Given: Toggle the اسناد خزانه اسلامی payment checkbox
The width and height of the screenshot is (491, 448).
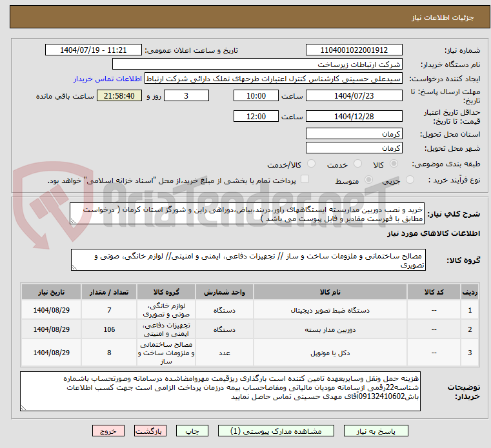Looking at the screenshot, I should point(305,180).
